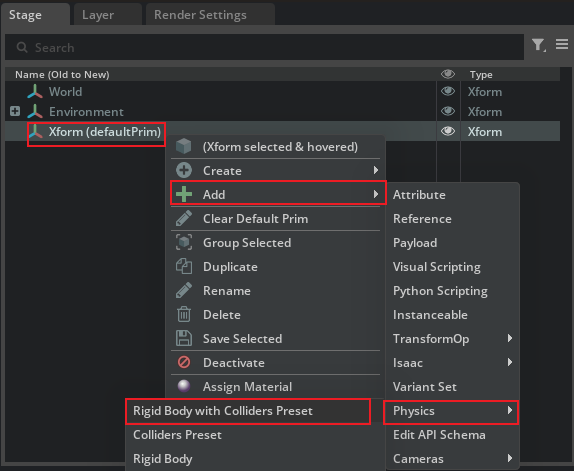Click the green plus Add icon
574x471 pixels.
pyautogui.click(x=184, y=194)
